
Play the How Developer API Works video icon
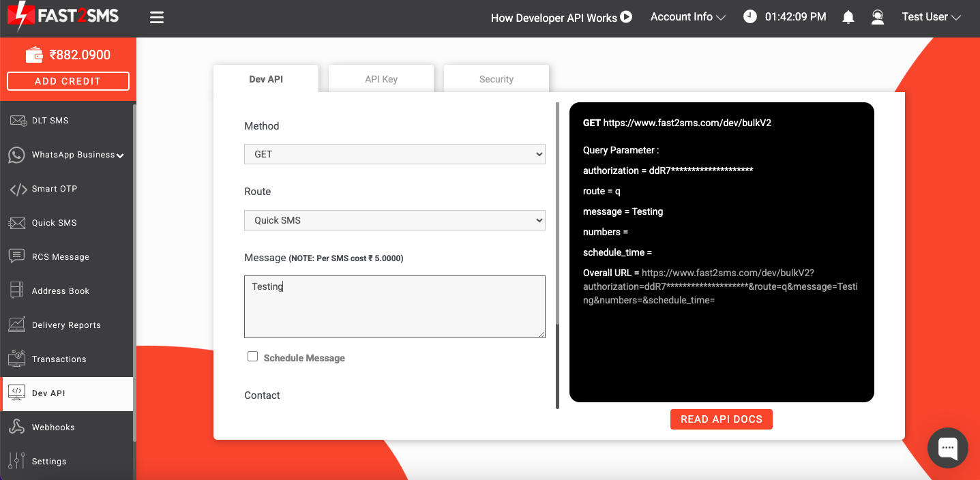[626, 17]
